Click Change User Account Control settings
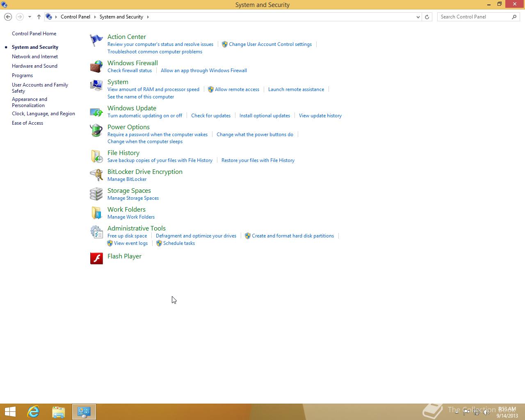This screenshot has width=525, height=420. point(270,44)
